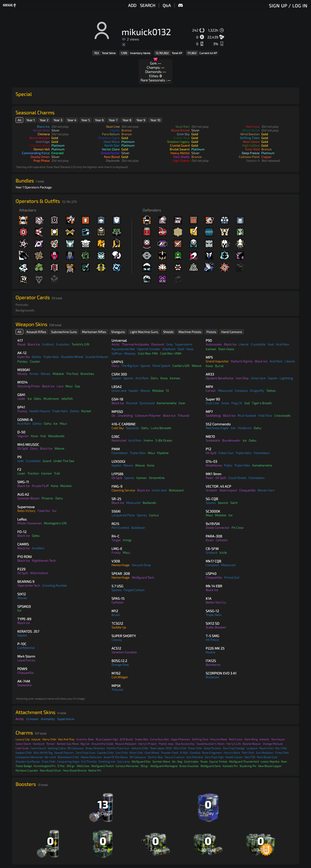Select the Finka raised-fist operator icon
The image size is (311, 868).
pyautogui.click(x=116, y=244)
